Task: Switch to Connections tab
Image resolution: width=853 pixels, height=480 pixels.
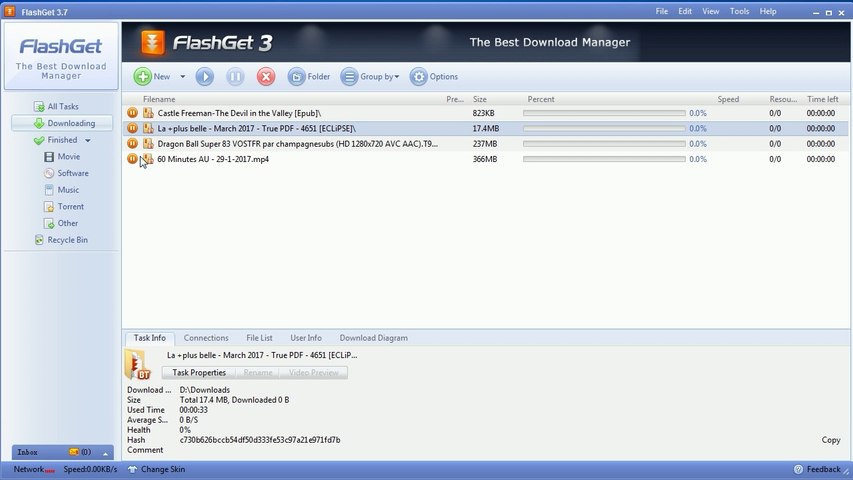Action: click(x=206, y=338)
